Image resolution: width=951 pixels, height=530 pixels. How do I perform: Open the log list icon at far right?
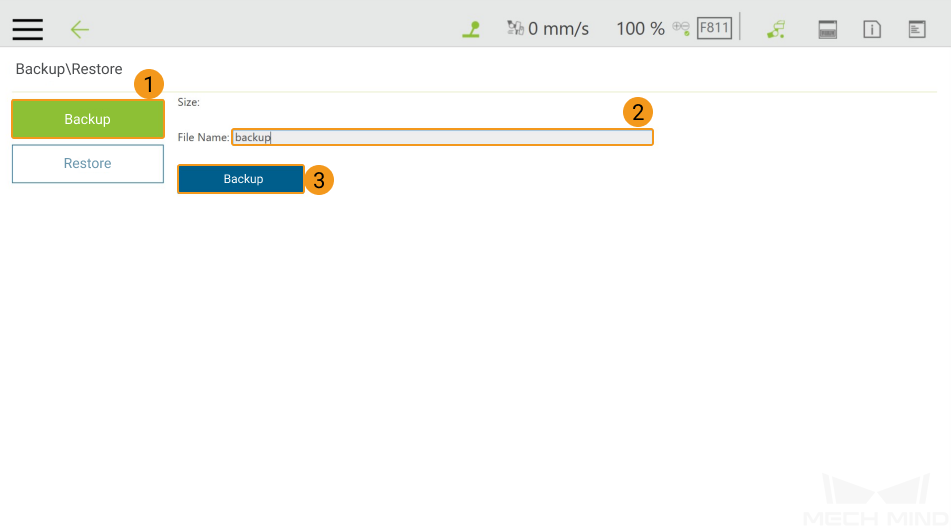[x=917, y=29]
